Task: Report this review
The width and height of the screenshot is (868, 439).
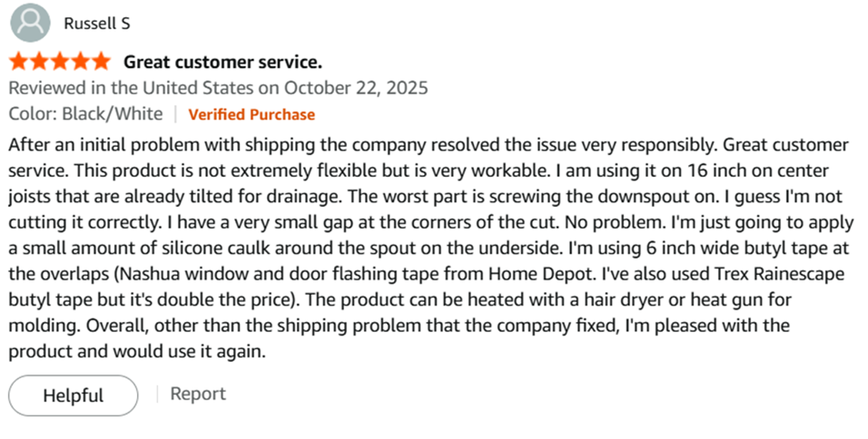Action: click(198, 394)
